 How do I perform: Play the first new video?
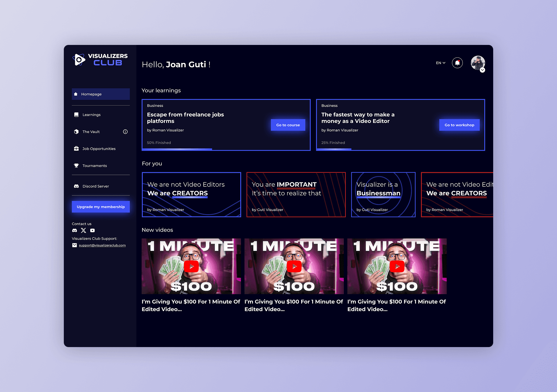191,266
